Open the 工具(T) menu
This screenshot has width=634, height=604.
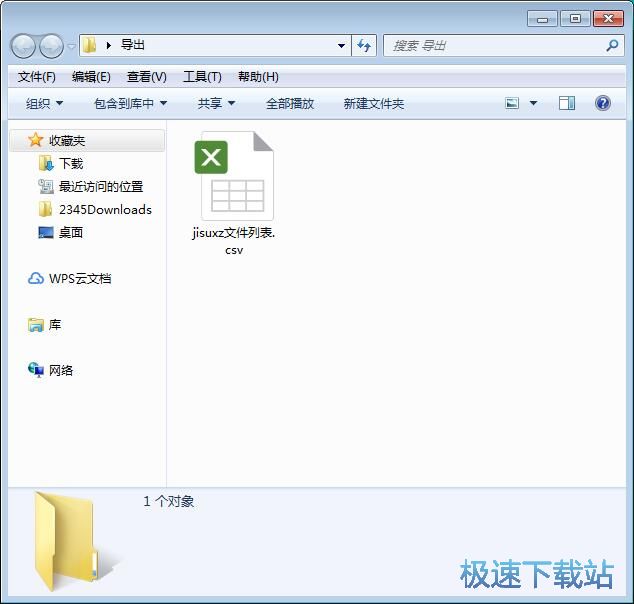(x=202, y=76)
